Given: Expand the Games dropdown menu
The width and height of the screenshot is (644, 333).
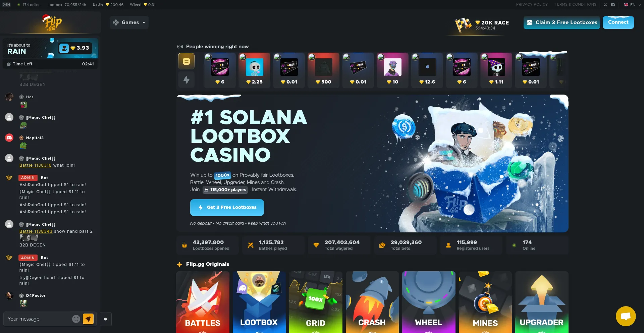Looking at the screenshot, I should [129, 22].
